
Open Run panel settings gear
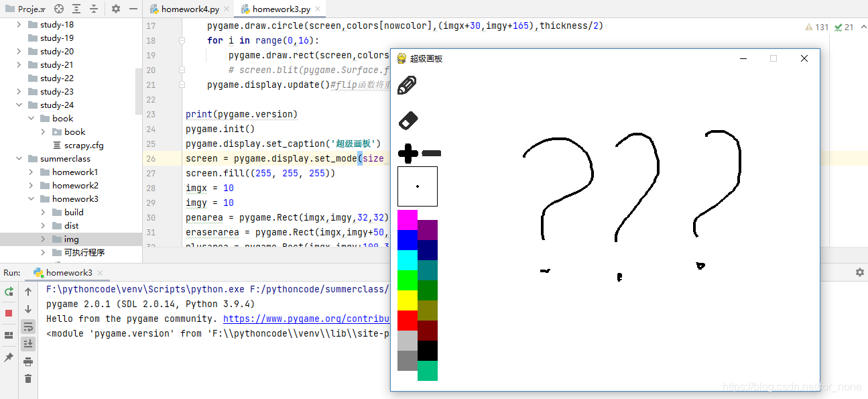point(860,272)
